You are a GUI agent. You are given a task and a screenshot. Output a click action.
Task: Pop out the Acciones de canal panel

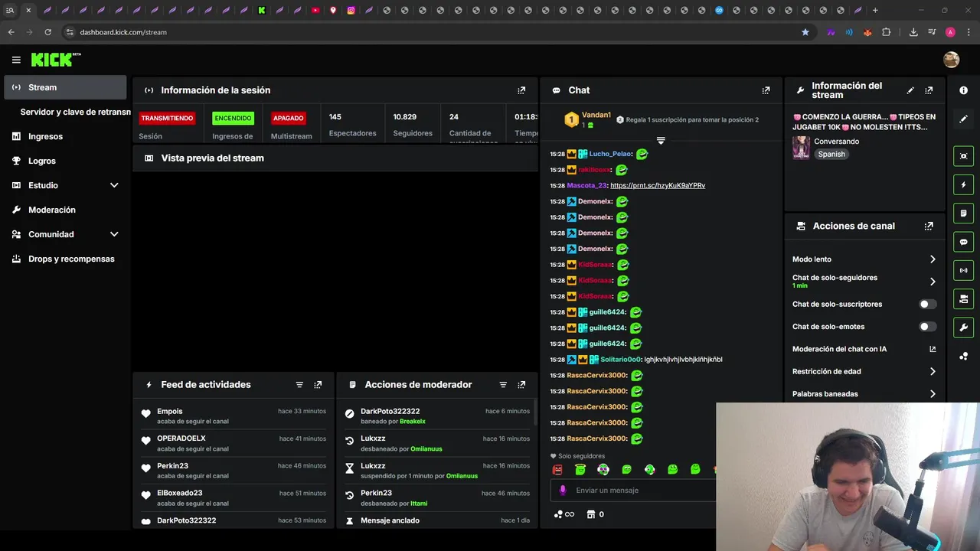point(929,227)
